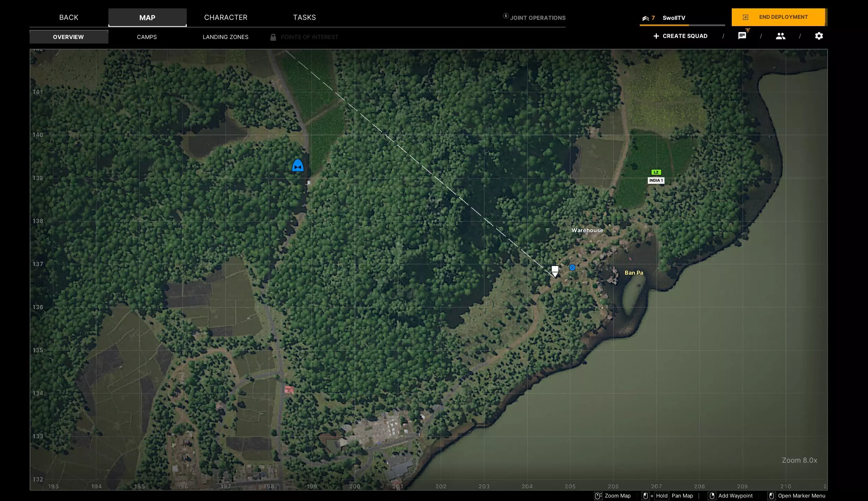Click the blue camp marker icon
Image resolution: width=868 pixels, height=501 pixels.
point(298,166)
